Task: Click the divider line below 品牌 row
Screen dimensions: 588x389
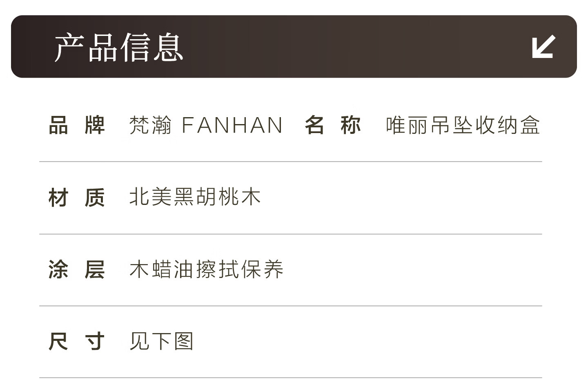Action: click(x=290, y=162)
